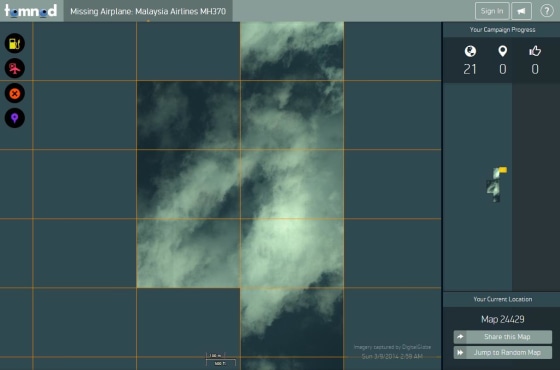Image resolution: width=560 pixels, height=370 pixels.
Task: Click the yellow current location marker on minimap
Action: (503, 170)
